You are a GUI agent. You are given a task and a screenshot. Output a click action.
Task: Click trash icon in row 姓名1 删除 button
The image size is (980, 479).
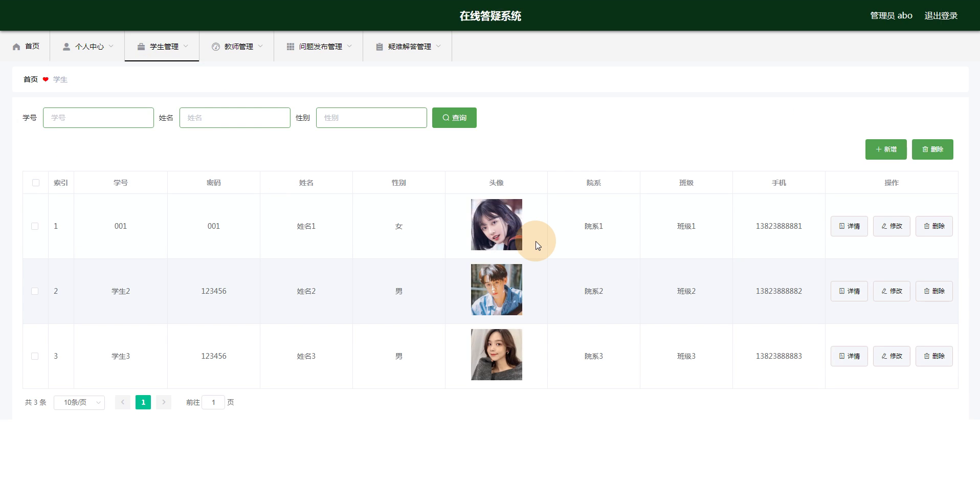pos(927,226)
